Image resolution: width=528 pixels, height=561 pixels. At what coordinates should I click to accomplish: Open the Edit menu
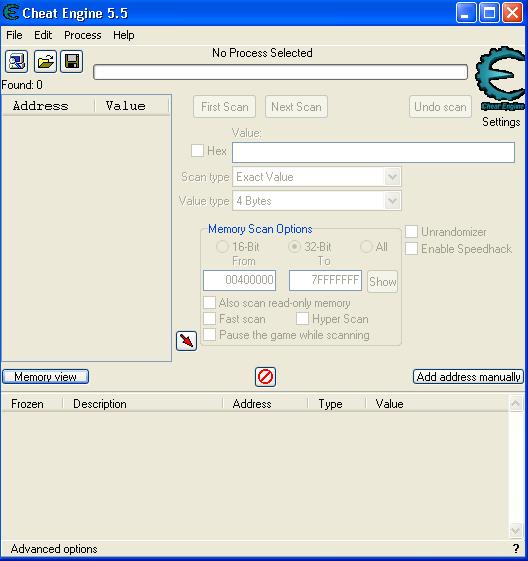point(43,35)
